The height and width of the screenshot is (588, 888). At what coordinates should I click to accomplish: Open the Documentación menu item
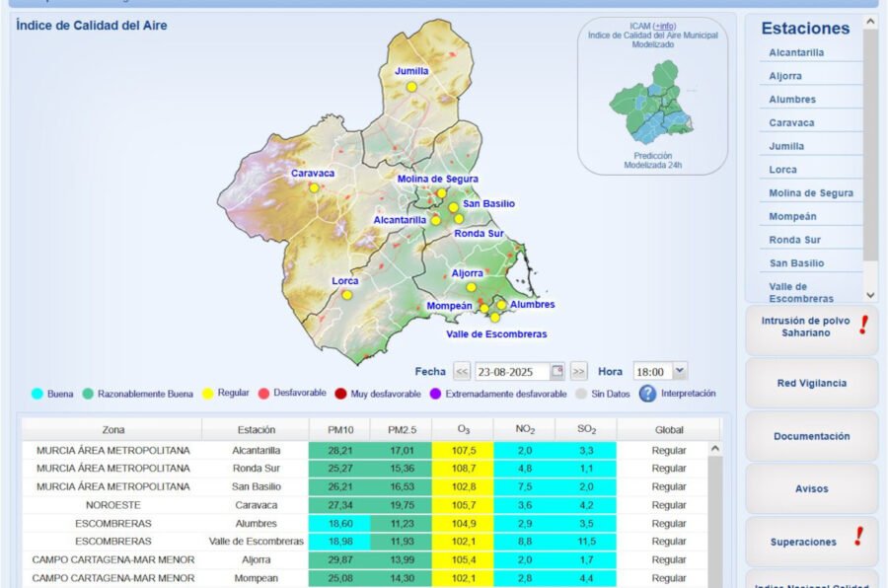pyautogui.click(x=811, y=436)
